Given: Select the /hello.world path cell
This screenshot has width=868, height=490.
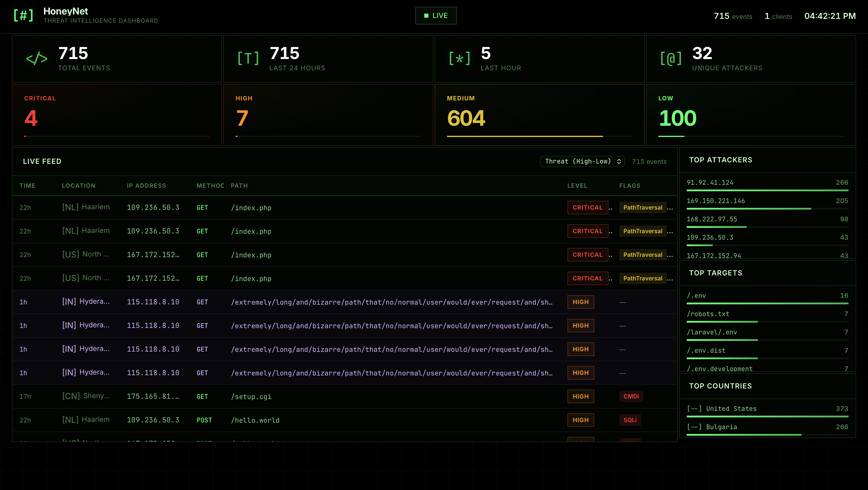Looking at the screenshot, I should pos(255,420).
